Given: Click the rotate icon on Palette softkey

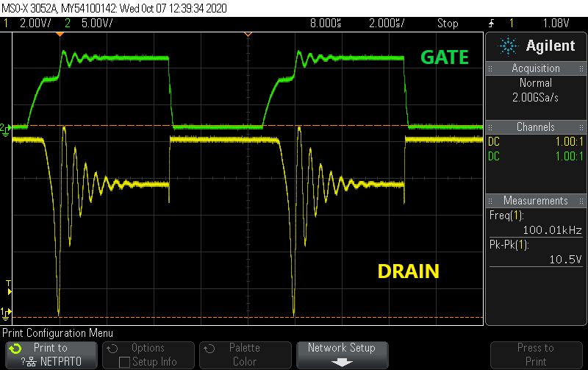Looking at the screenshot, I should (x=209, y=349).
